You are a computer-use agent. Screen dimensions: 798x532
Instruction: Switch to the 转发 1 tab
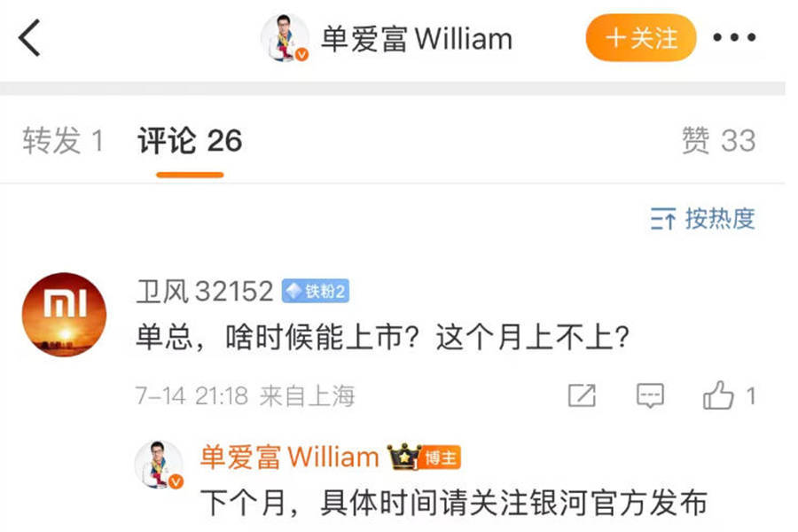(63, 140)
